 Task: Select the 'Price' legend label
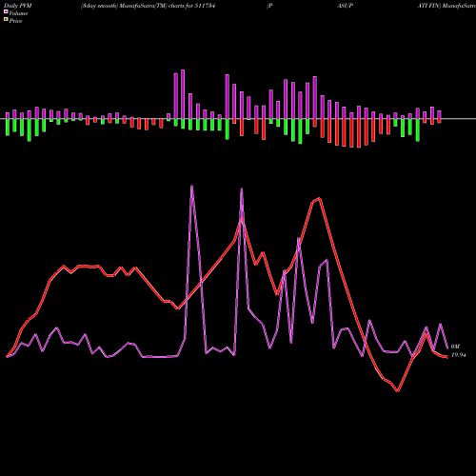[15, 21]
